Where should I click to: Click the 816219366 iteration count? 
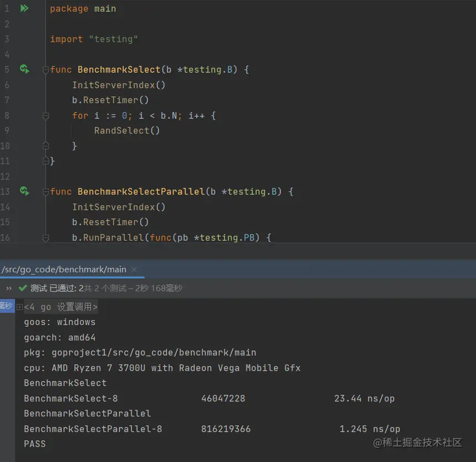(226, 429)
